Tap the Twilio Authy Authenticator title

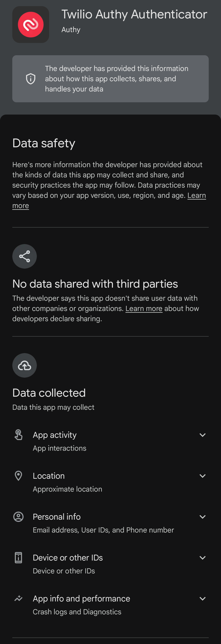pos(134,14)
